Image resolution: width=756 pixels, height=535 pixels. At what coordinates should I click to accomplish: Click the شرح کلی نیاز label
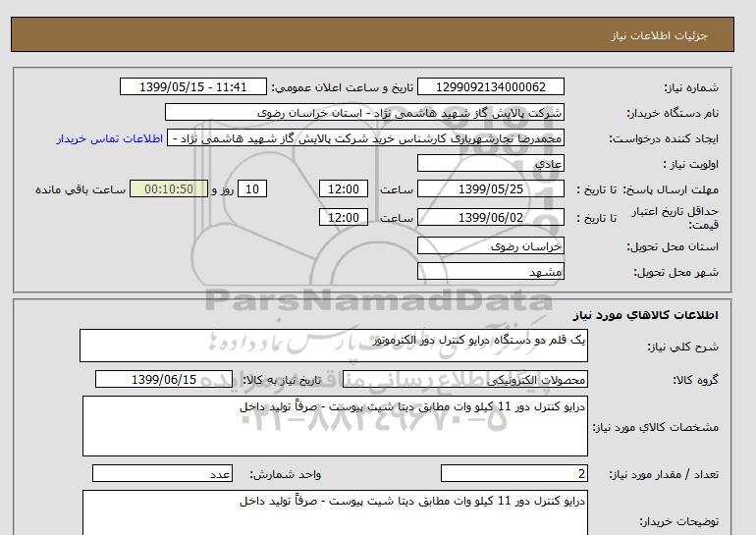click(x=682, y=347)
